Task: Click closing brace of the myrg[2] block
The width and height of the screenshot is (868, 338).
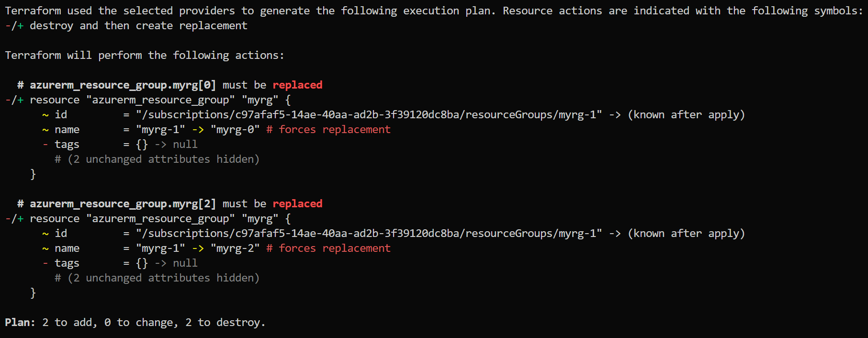Action: click(33, 293)
